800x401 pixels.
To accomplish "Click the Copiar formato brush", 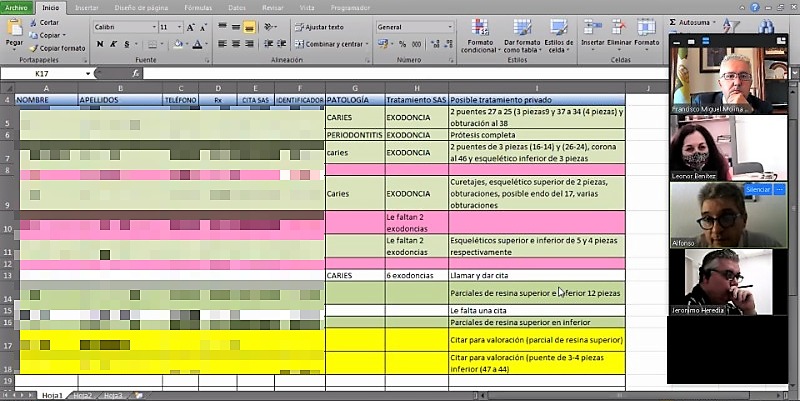I will pyautogui.click(x=55, y=47).
